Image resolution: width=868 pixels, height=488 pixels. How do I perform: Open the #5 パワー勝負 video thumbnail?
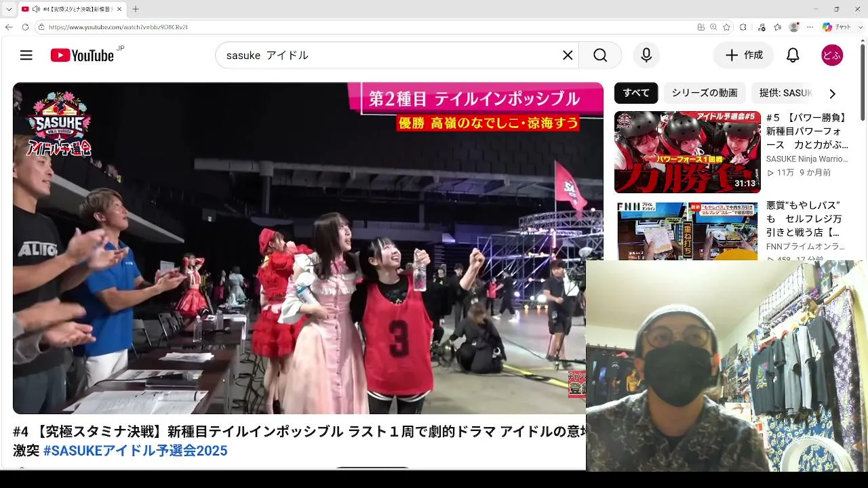[688, 152]
